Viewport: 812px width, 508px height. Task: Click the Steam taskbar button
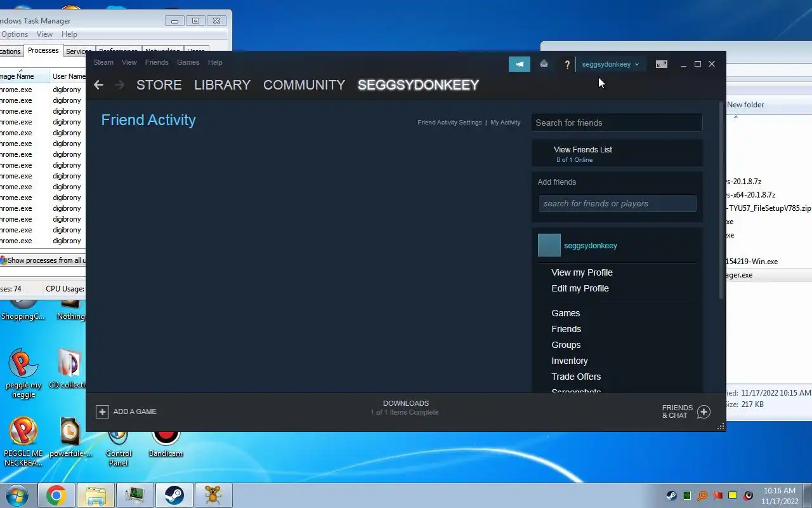174,495
